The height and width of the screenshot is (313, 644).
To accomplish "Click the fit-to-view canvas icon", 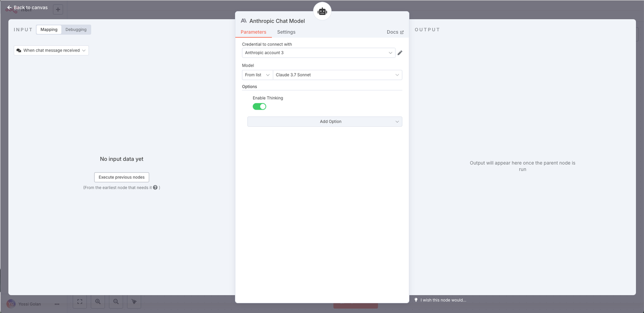I will [x=80, y=302].
